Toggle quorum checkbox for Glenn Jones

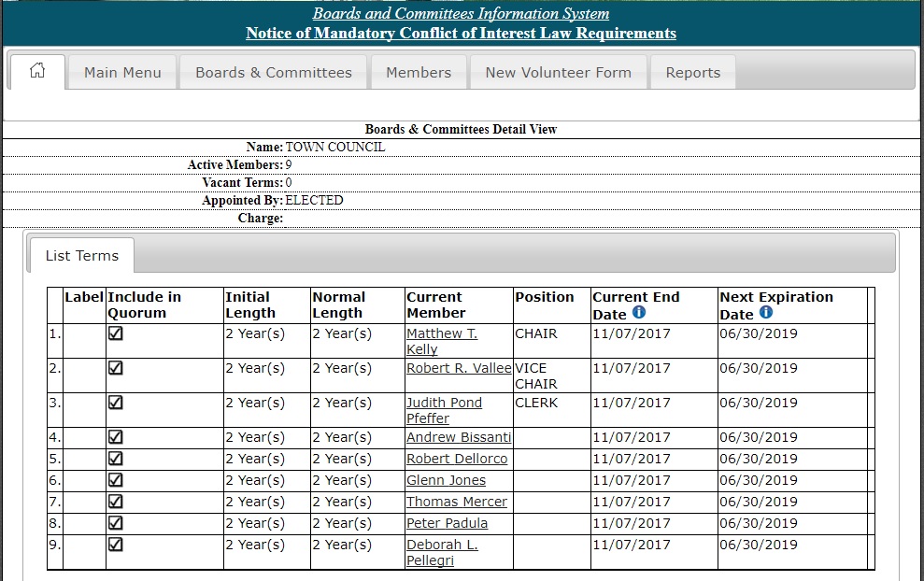click(116, 480)
